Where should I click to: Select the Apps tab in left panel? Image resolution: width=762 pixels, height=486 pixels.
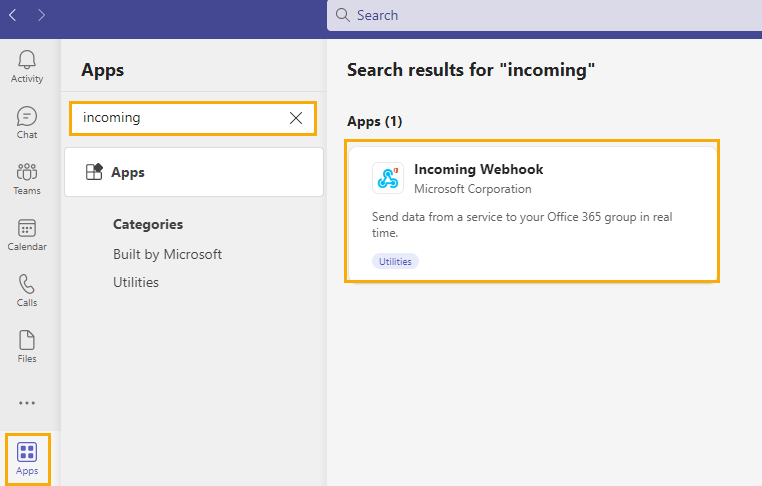(x=194, y=172)
